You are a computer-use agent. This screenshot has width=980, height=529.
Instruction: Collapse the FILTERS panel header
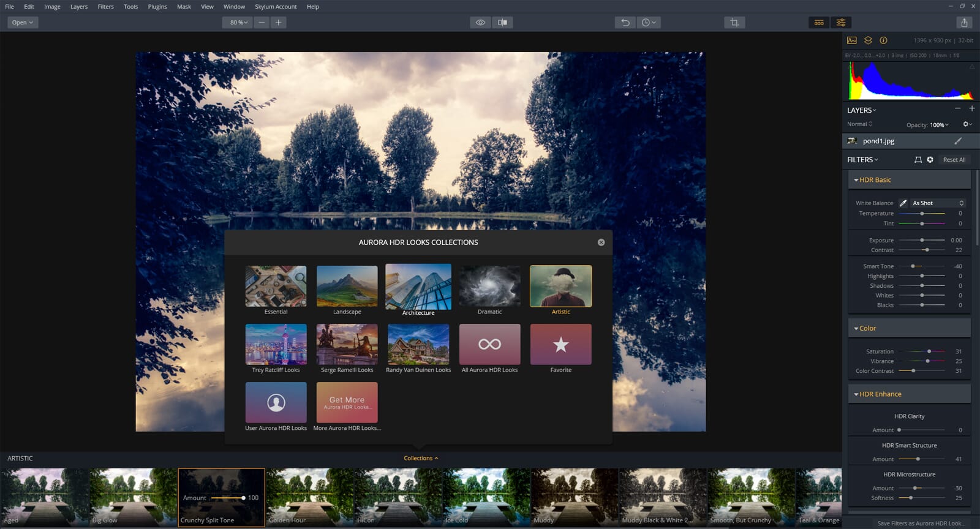862,160
